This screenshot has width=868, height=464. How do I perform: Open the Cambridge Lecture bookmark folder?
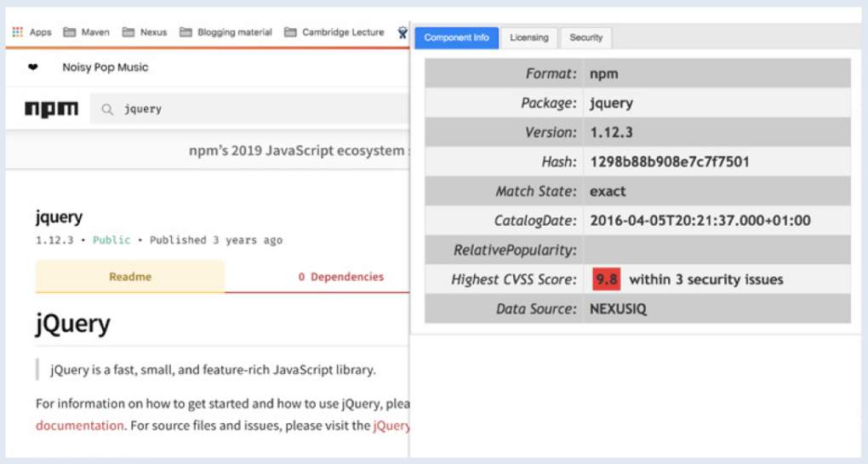click(x=334, y=32)
